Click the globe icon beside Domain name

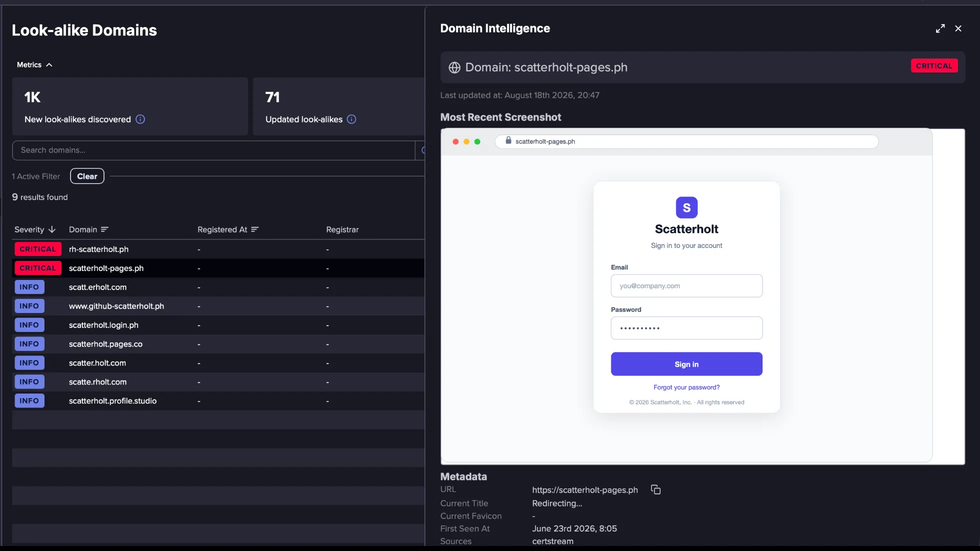pyautogui.click(x=454, y=67)
